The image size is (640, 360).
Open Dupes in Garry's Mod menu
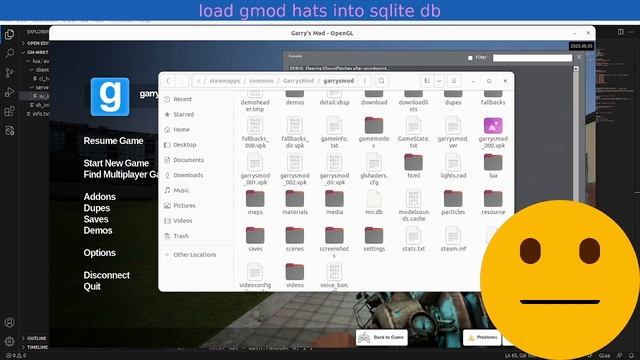click(x=97, y=208)
